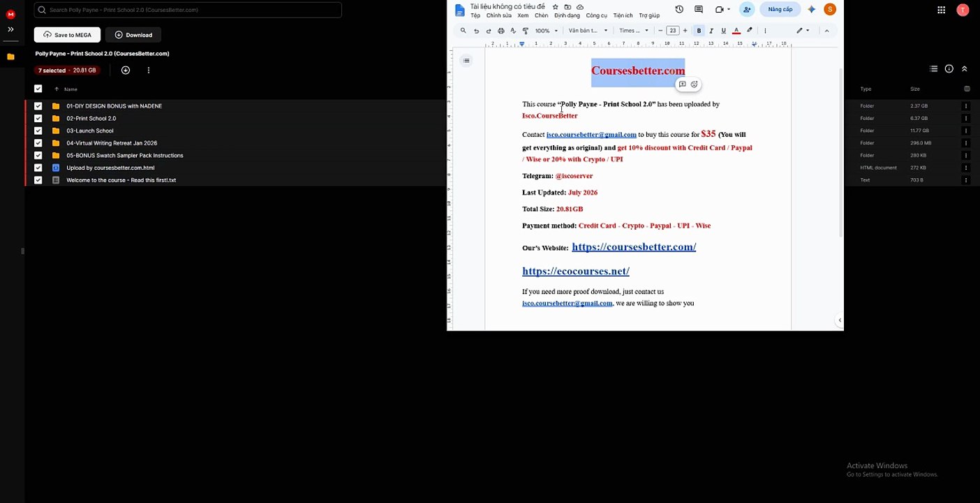Click the Nâng cấp upgrade button
This screenshot has width=980, height=503.
tap(780, 9)
